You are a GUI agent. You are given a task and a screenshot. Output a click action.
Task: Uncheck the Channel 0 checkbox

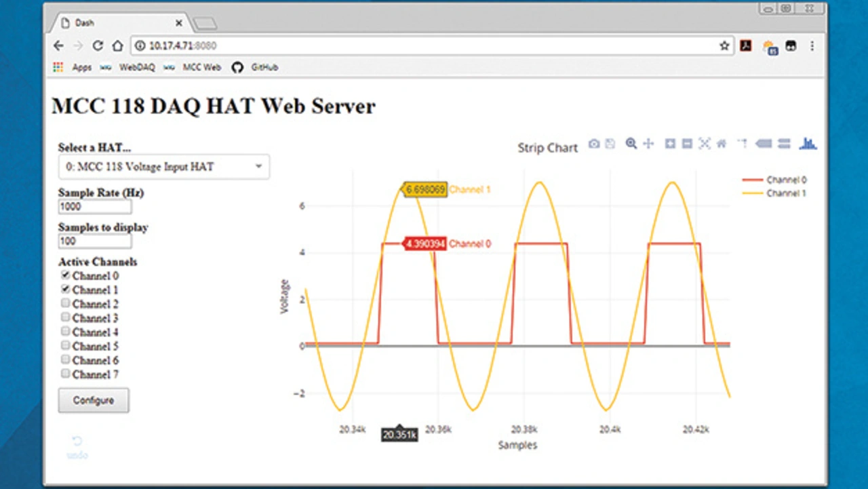65,275
